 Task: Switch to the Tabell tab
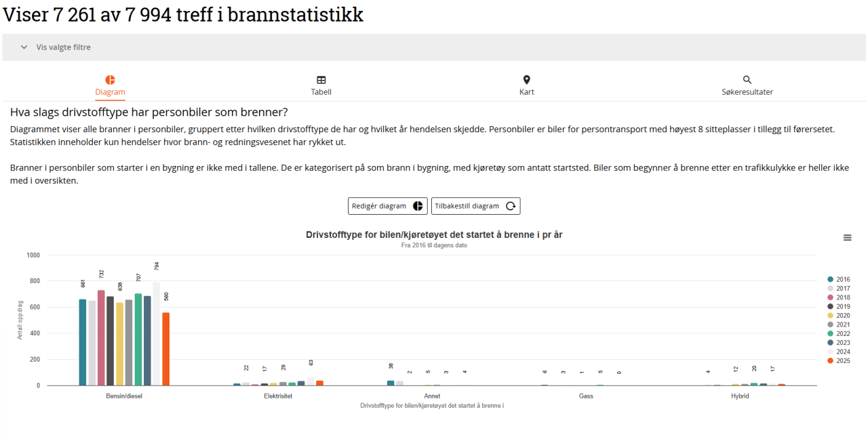(321, 91)
